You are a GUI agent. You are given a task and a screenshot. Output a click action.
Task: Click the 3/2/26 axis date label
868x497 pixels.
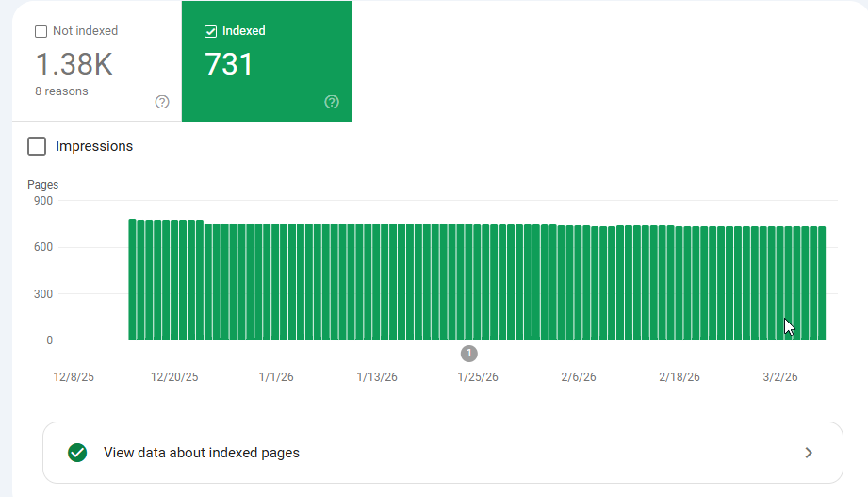pyautogui.click(x=780, y=377)
